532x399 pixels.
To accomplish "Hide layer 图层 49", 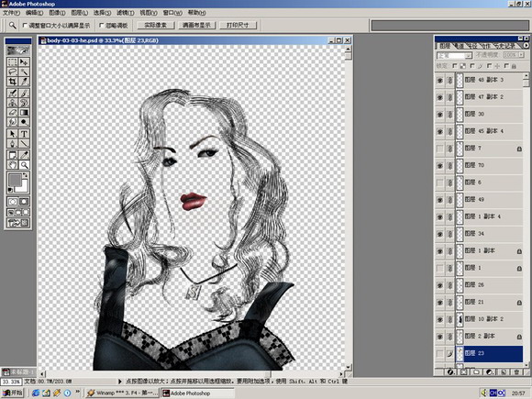I will point(439,200).
